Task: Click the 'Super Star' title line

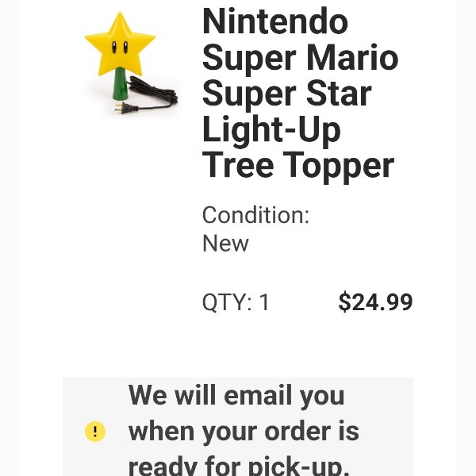Action: 286,93
